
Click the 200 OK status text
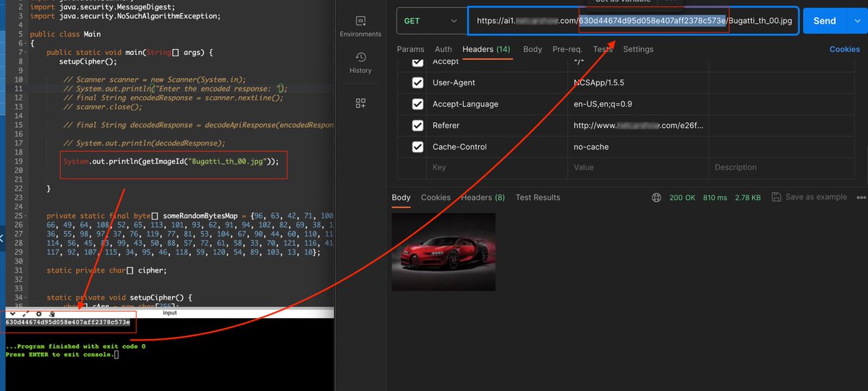click(x=681, y=197)
